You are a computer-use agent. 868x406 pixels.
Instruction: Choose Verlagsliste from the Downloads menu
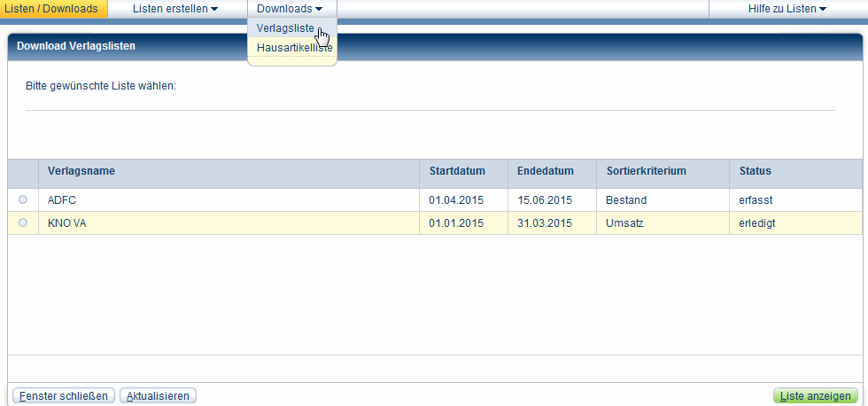click(284, 28)
